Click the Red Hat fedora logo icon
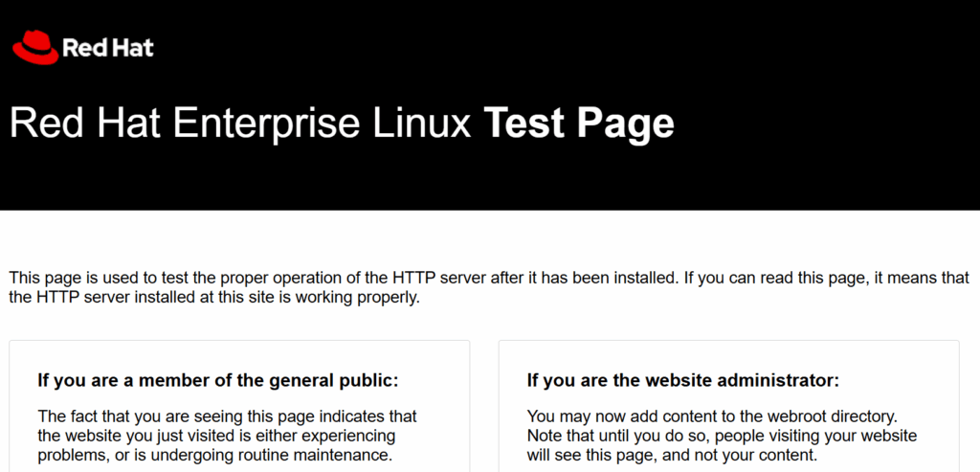980x472 pixels. point(35,48)
